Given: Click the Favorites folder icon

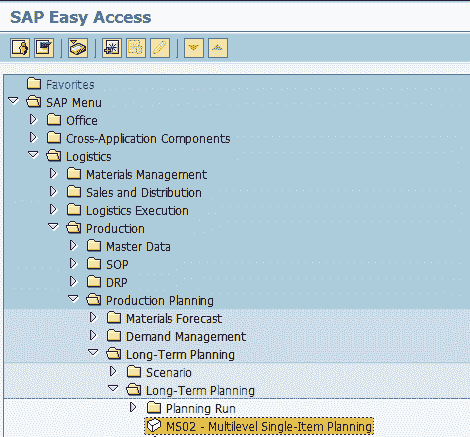Looking at the screenshot, I should click(34, 83).
